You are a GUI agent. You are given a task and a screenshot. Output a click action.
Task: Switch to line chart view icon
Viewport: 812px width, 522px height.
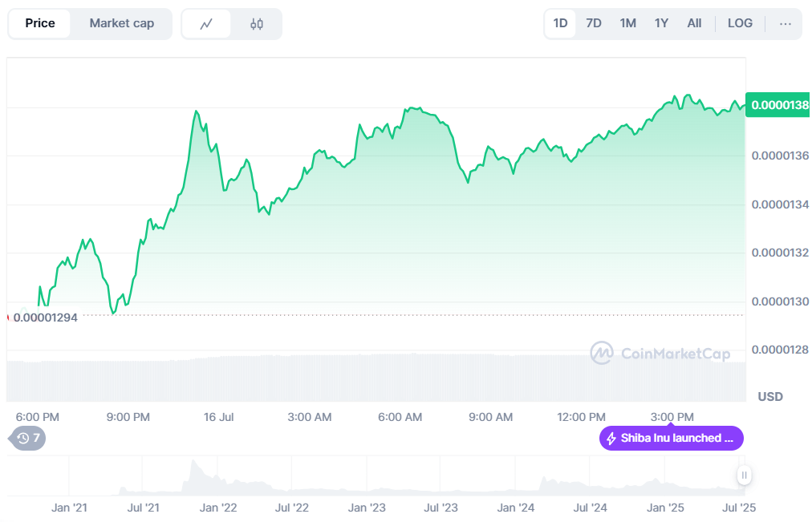[206, 24]
